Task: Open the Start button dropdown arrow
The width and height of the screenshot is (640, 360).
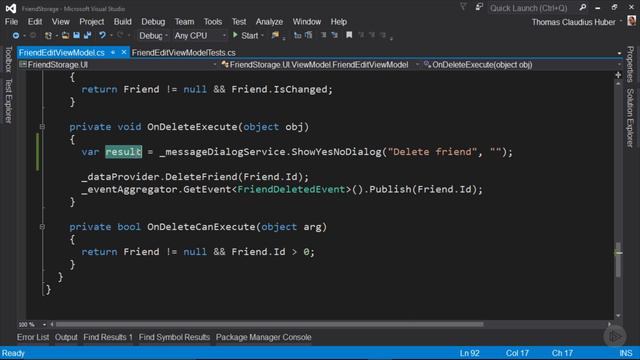Action: coord(262,36)
